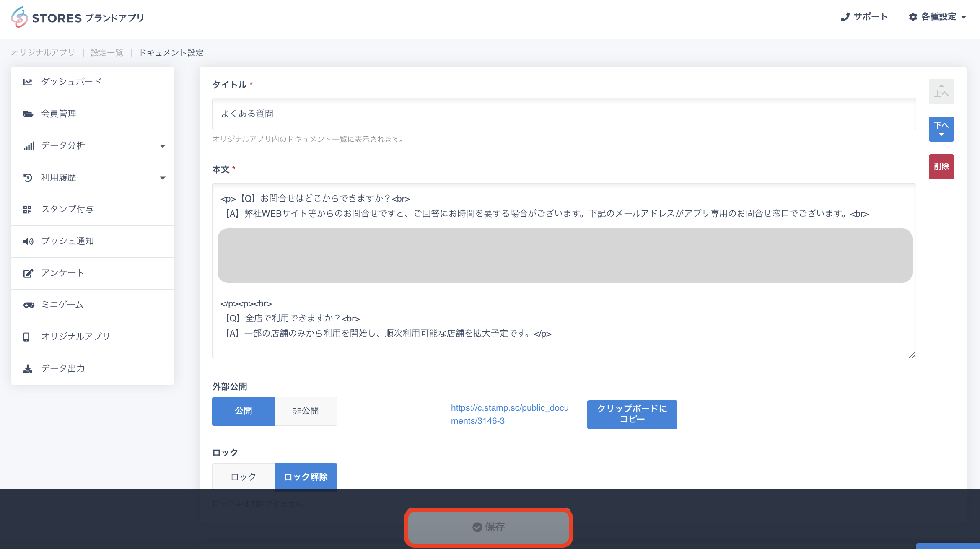Click the stamp QR code icon

click(x=28, y=210)
